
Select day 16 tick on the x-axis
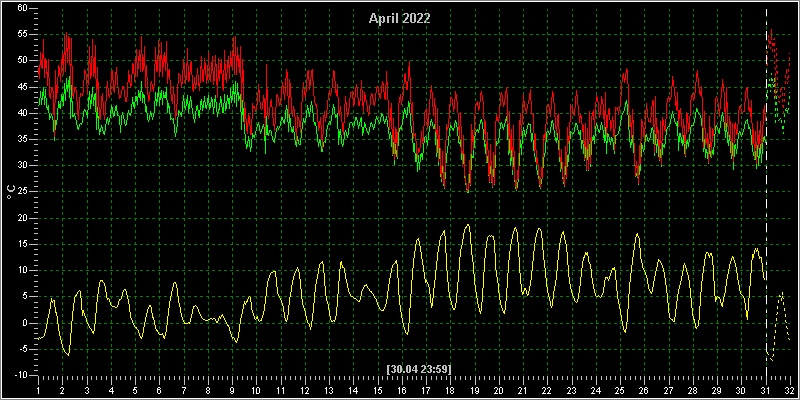pyautogui.click(x=402, y=389)
